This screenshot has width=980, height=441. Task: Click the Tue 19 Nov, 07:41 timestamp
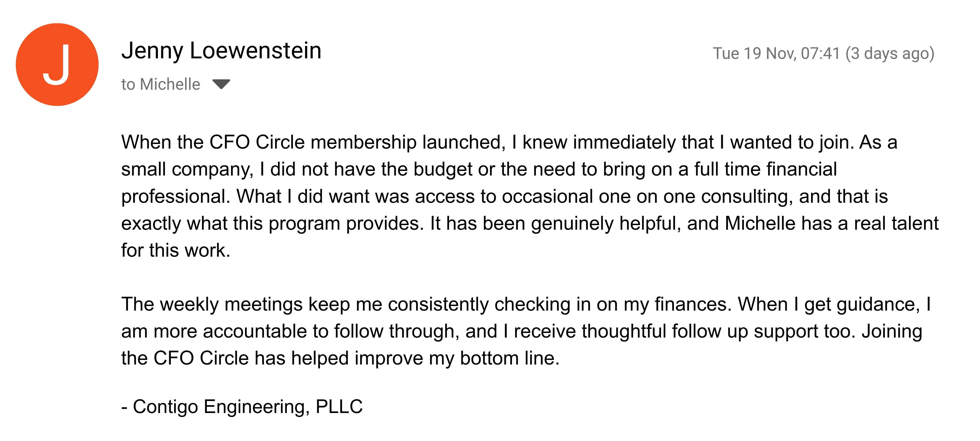coord(776,54)
